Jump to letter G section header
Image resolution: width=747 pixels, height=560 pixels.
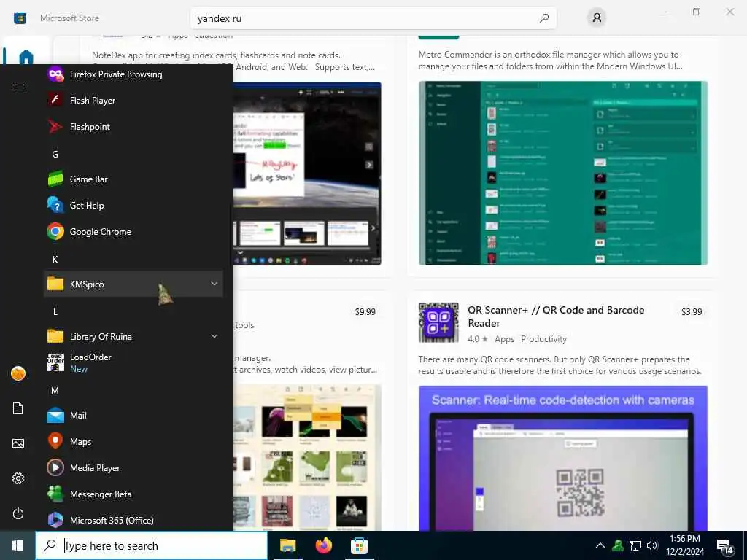tap(55, 155)
